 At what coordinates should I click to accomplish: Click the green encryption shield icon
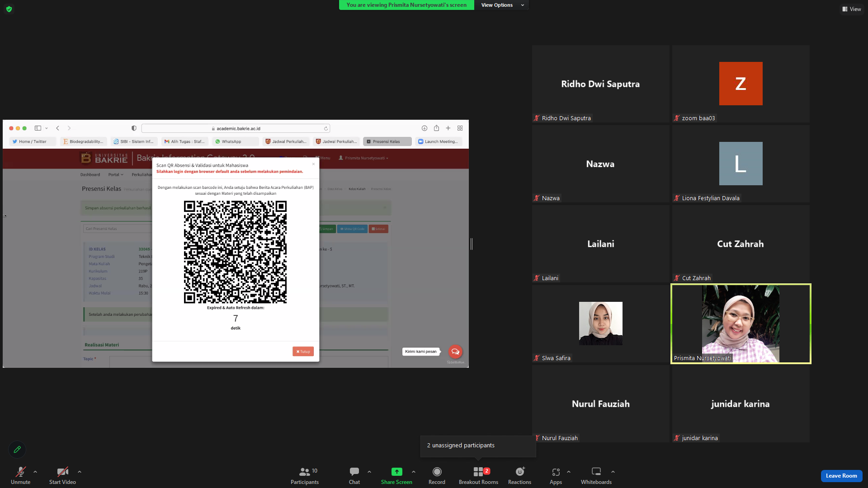tap(9, 9)
